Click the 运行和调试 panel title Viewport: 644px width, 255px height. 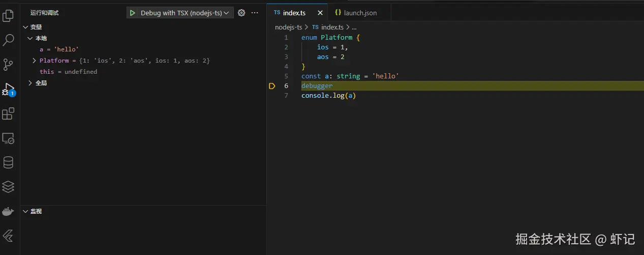click(44, 13)
